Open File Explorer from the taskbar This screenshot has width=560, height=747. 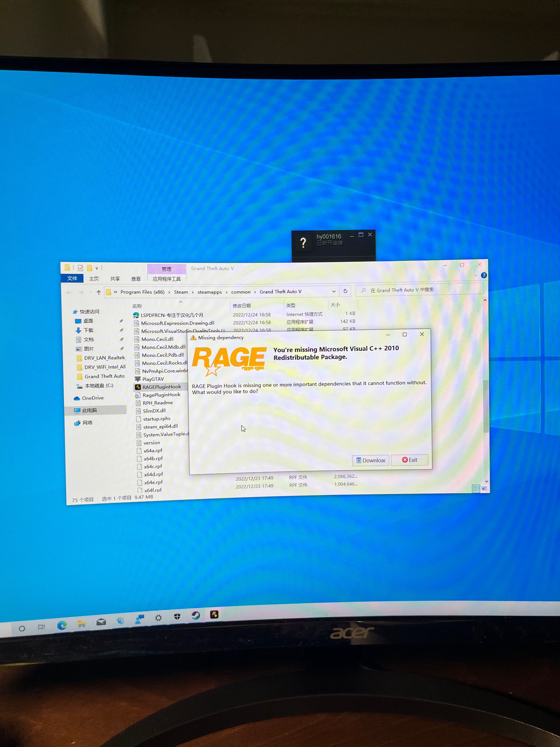(81, 624)
